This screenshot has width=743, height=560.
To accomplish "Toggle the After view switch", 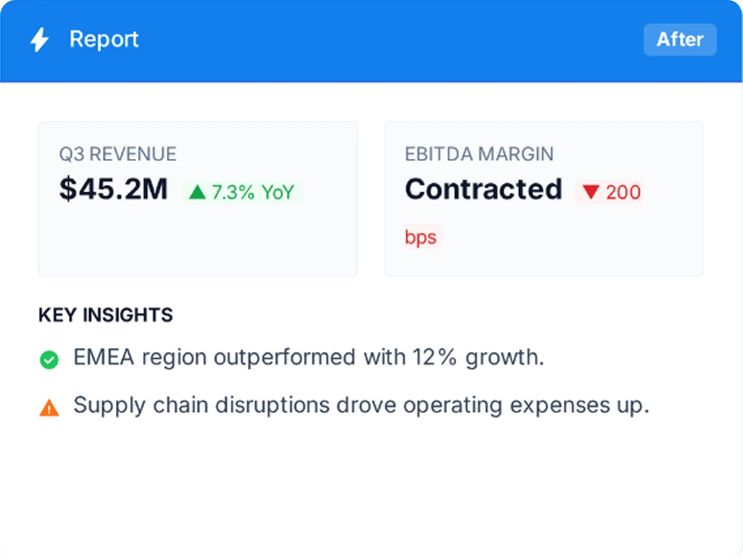I will (679, 39).
